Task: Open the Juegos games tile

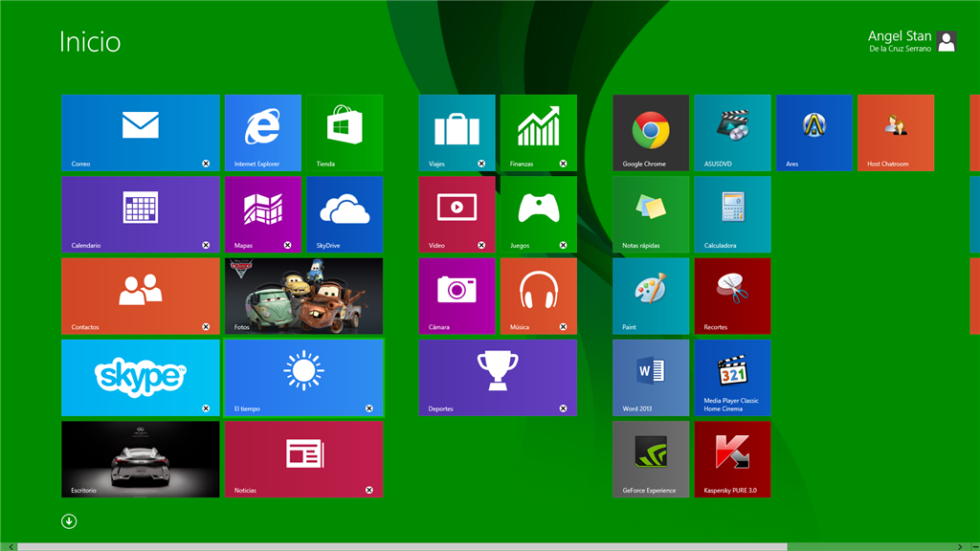Action: click(539, 214)
